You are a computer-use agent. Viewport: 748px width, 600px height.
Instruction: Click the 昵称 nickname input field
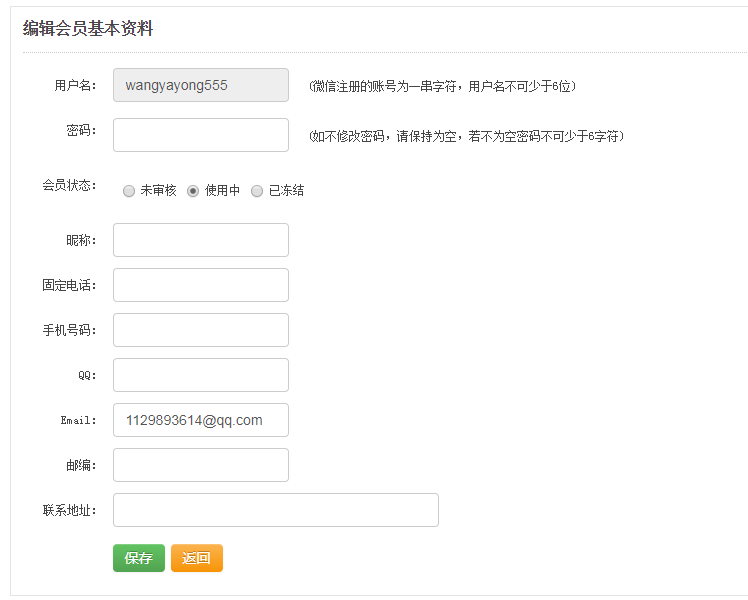point(201,240)
